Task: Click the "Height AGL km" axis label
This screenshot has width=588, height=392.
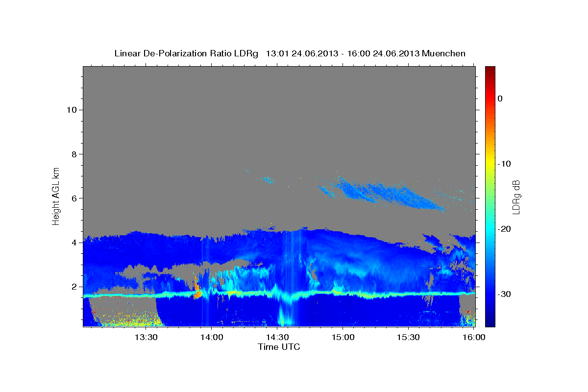Action: [56, 196]
